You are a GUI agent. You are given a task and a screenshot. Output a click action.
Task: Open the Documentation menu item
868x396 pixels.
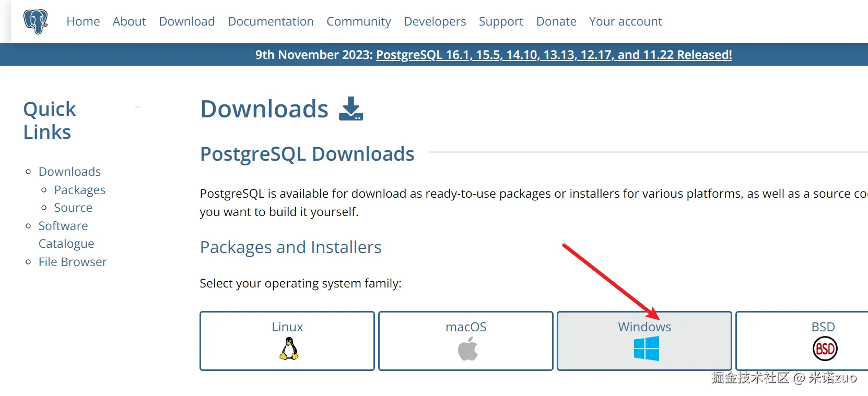(x=271, y=21)
